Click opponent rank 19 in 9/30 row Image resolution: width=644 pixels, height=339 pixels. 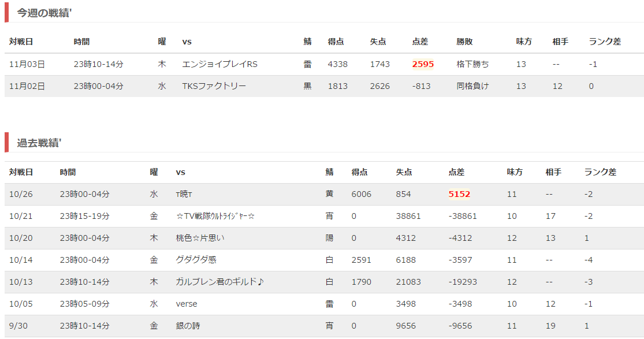pos(550,326)
